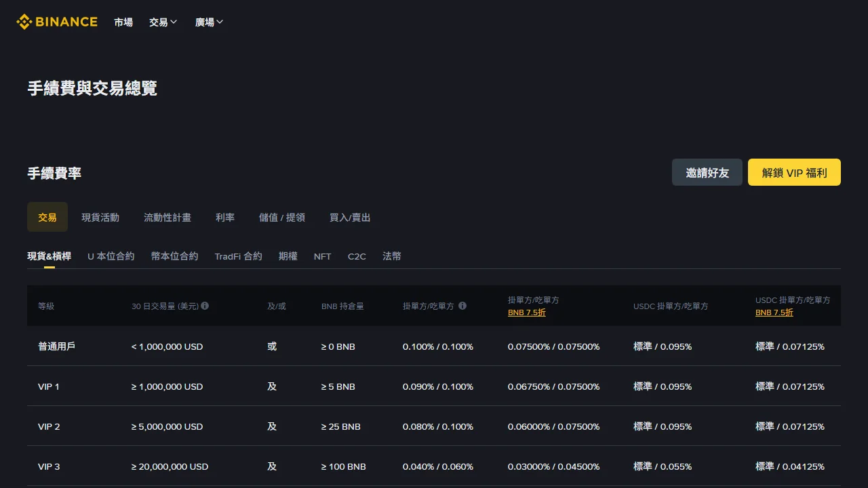Switch to the 現貨活動 tab
This screenshot has height=488, width=868.
click(100, 217)
